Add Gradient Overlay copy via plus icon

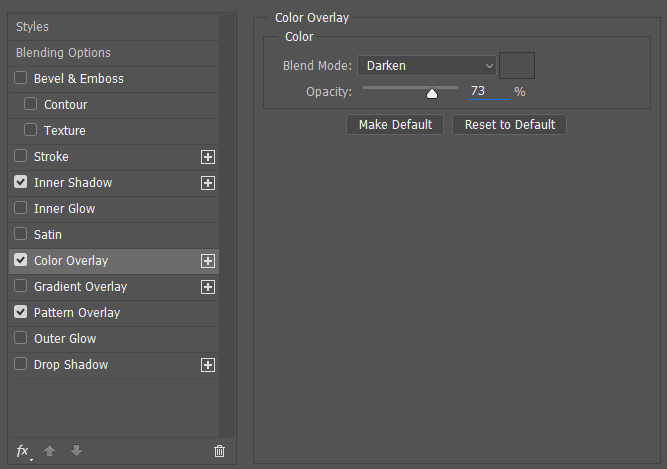[208, 287]
